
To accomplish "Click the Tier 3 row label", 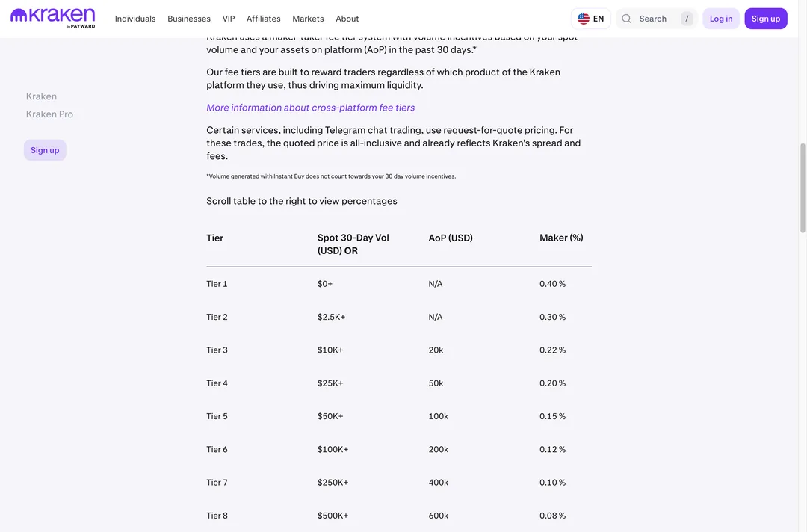I will pos(217,350).
